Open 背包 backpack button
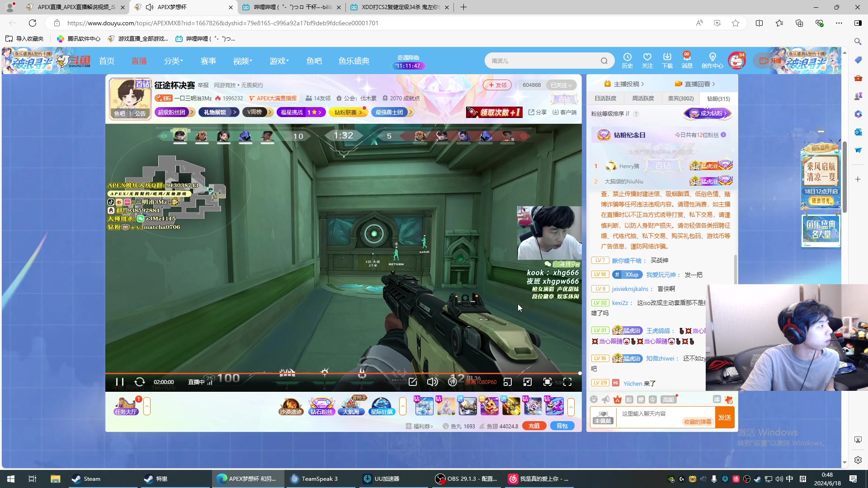Image resolution: width=868 pixels, height=488 pixels. [x=562, y=426]
